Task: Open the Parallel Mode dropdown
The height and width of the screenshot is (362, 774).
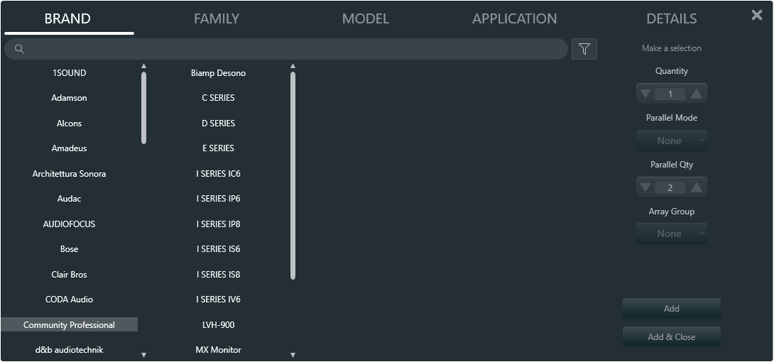Action: coord(671,141)
